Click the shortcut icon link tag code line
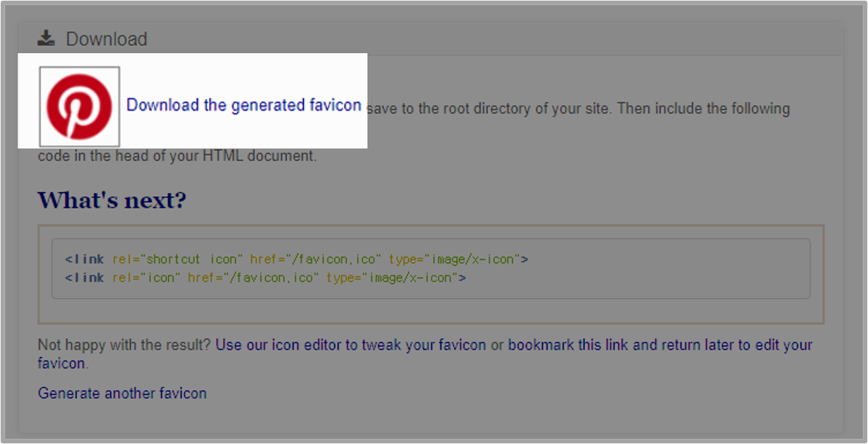868x444 pixels. click(x=296, y=259)
